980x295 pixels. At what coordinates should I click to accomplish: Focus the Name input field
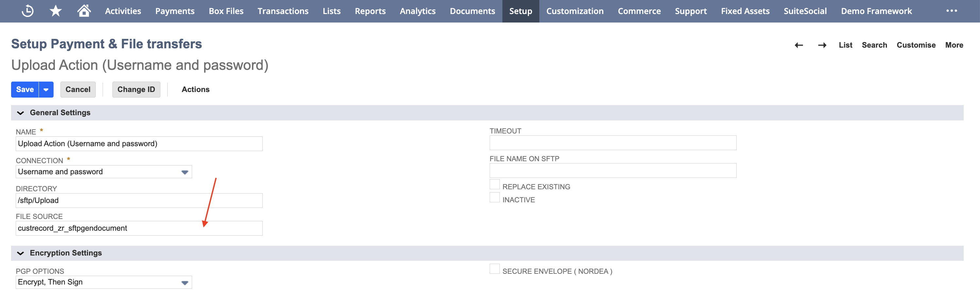pyautogui.click(x=139, y=144)
